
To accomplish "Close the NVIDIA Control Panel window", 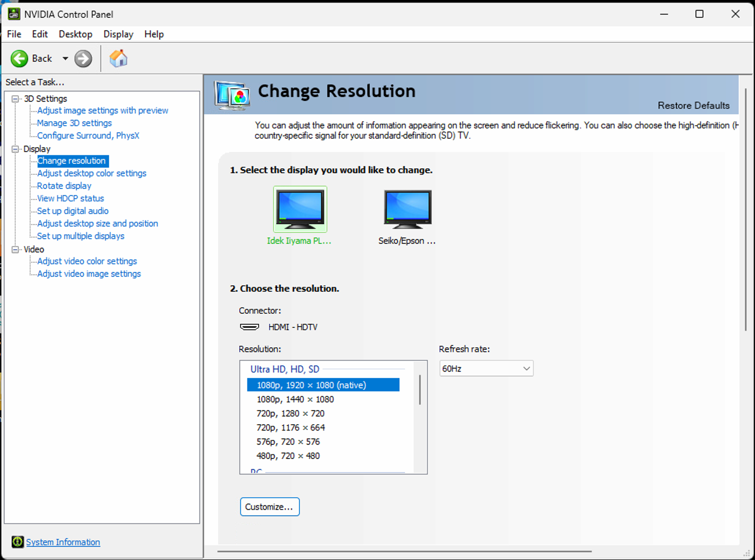I will tap(735, 14).
